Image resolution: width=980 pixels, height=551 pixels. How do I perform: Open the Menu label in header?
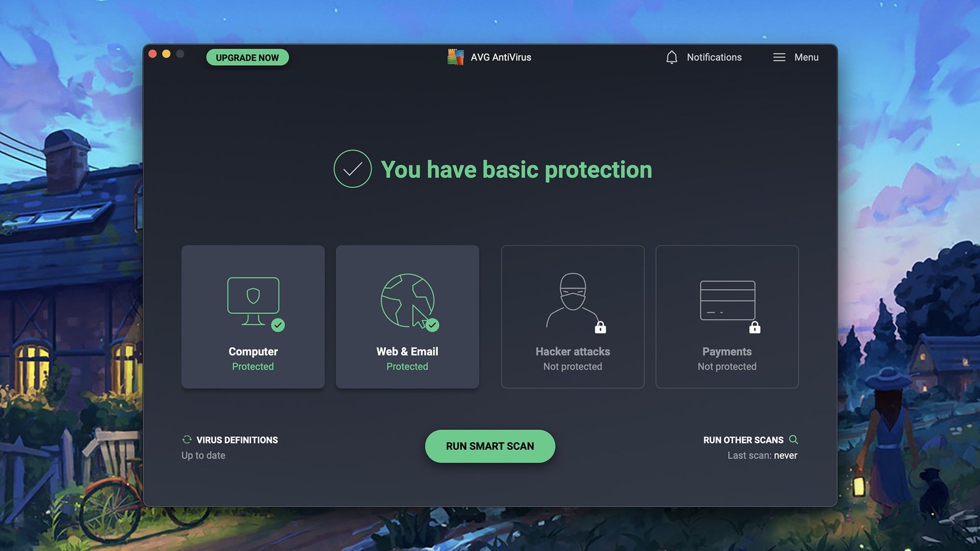(806, 58)
